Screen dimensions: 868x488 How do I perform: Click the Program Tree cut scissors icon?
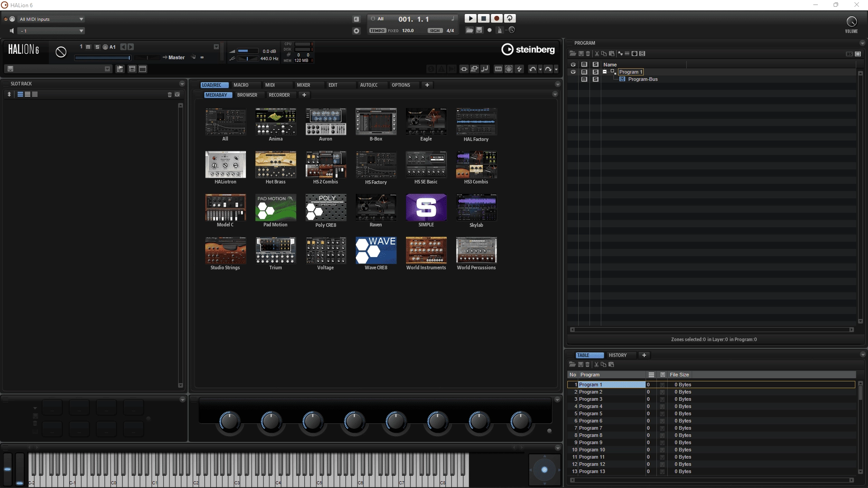pyautogui.click(x=597, y=54)
